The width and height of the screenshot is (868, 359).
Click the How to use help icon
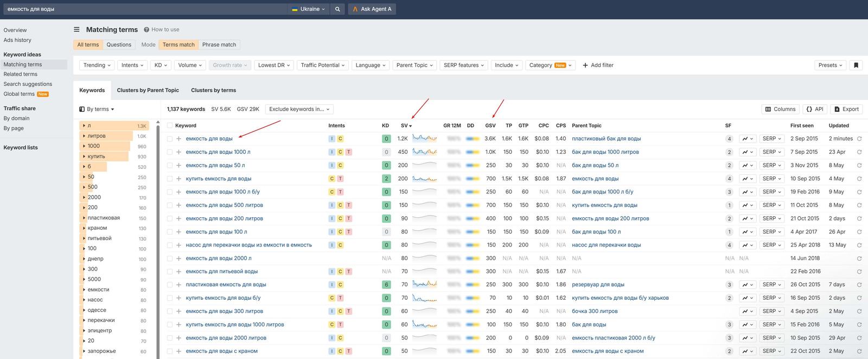147,30
